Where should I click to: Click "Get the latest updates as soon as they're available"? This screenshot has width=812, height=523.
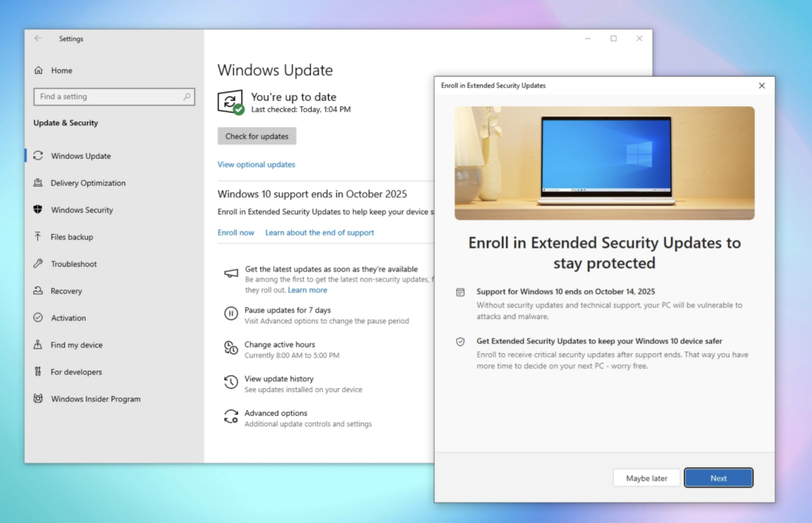tap(331, 269)
